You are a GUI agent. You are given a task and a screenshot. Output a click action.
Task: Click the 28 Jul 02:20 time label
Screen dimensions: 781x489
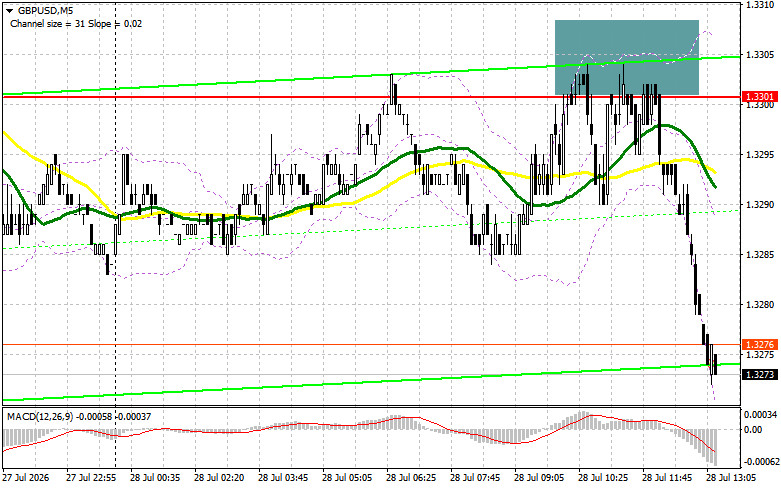coord(219,478)
